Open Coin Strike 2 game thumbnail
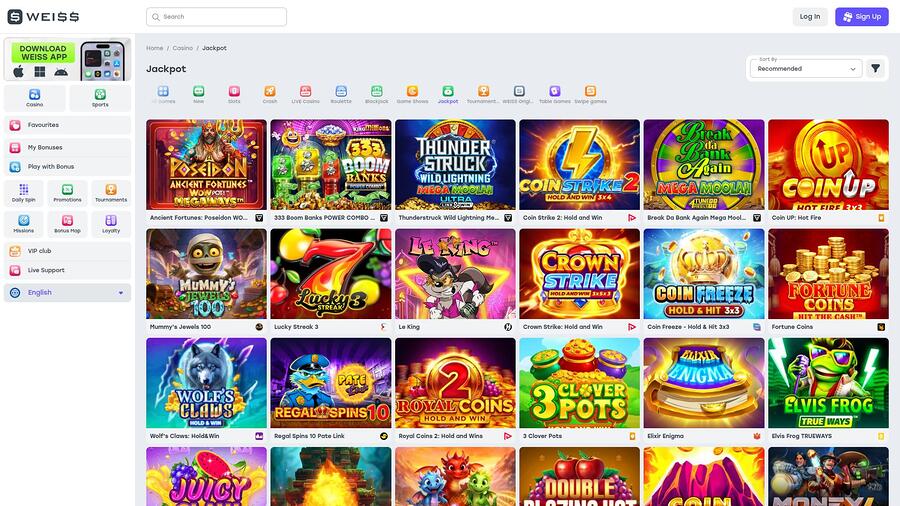Image resolution: width=900 pixels, height=506 pixels. coord(580,165)
